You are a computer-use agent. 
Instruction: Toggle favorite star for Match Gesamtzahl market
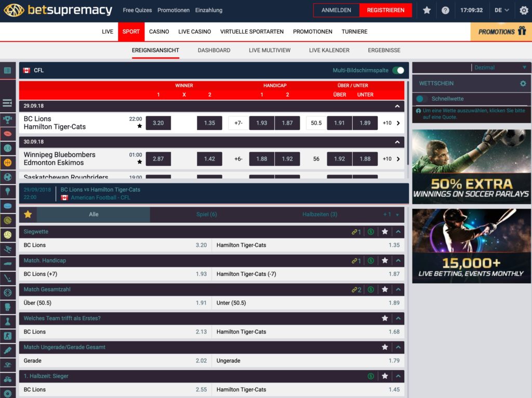pyautogui.click(x=385, y=289)
